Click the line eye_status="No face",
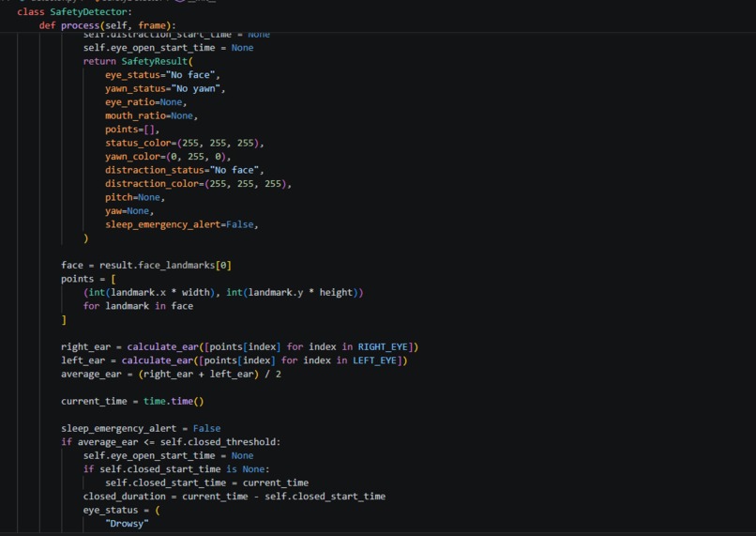Screen dimensions: 756x536 tap(162, 75)
